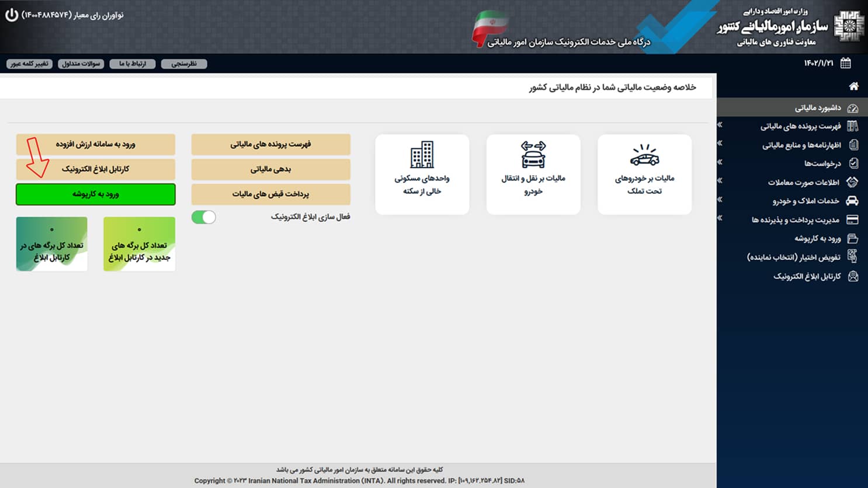Click the ۱۴۰۲/۱/۲۱ date text
868x488 pixels.
tap(818, 63)
